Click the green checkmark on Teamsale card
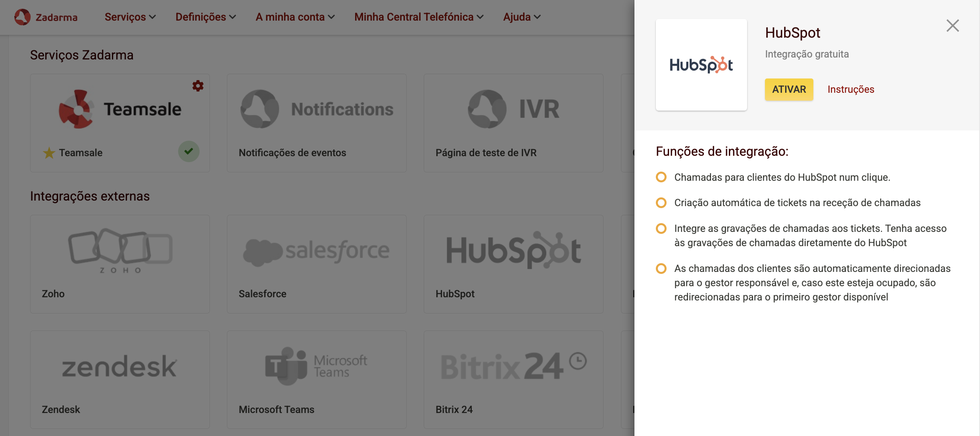The width and height of the screenshot is (980, 436). [189, 151]
